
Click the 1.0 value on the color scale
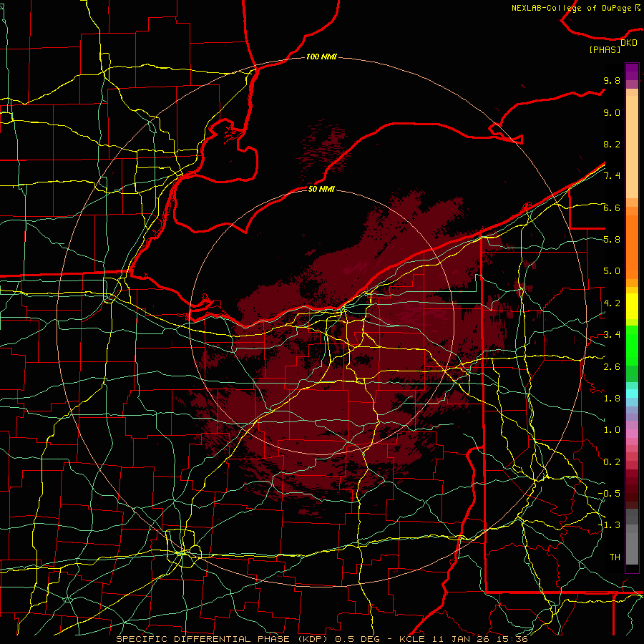[612, 430]
